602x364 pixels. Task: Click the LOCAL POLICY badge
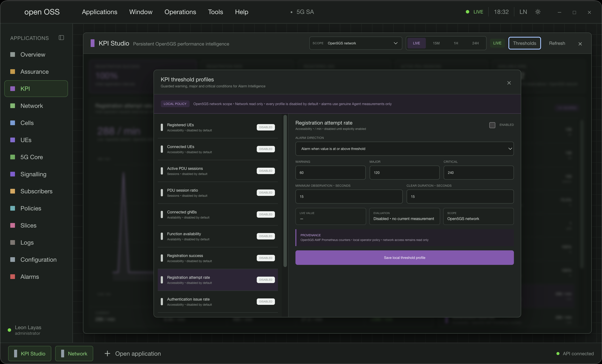[x=175, y=104]
